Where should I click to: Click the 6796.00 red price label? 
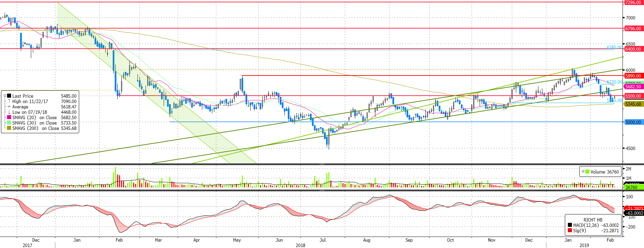pos(633,29)
